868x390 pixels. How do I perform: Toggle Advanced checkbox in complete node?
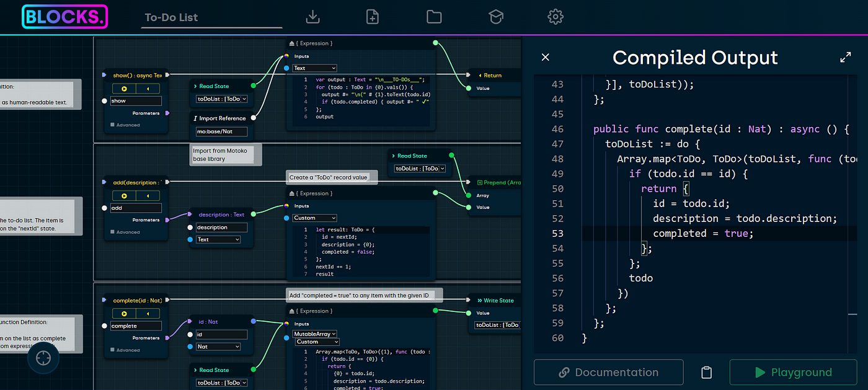coord(112,350)
